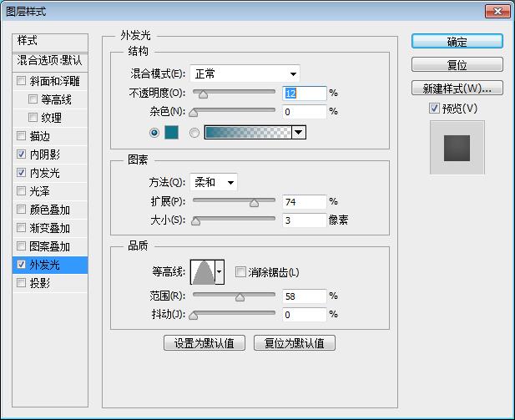Image resolution: width=515 pixels, height=420 pixels.
Task: Toggle the 预览(V) checkbox
Action: coord(434,108)
